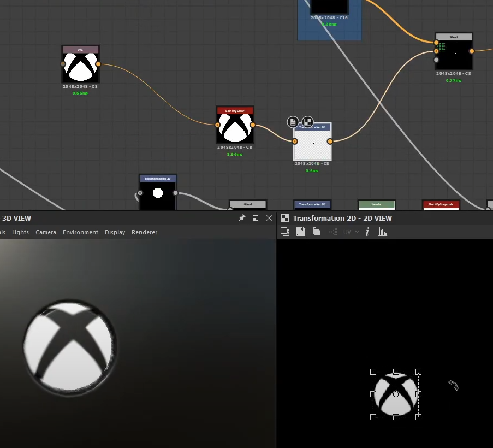The width and height of the screenshot is (493, 448).
Task: Click the Blur HQ Color input connector
Action: coord(217,125)
